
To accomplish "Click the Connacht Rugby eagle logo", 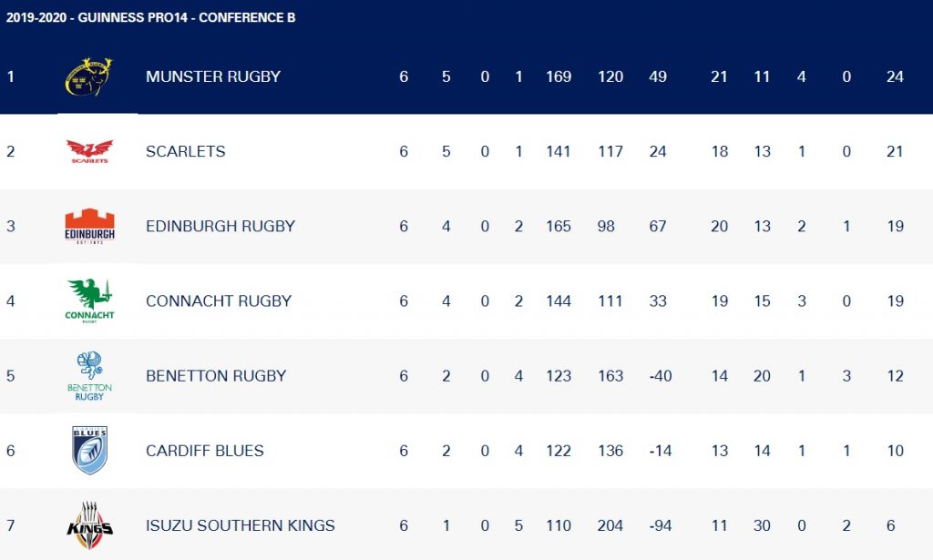I will tap(89, 300).
